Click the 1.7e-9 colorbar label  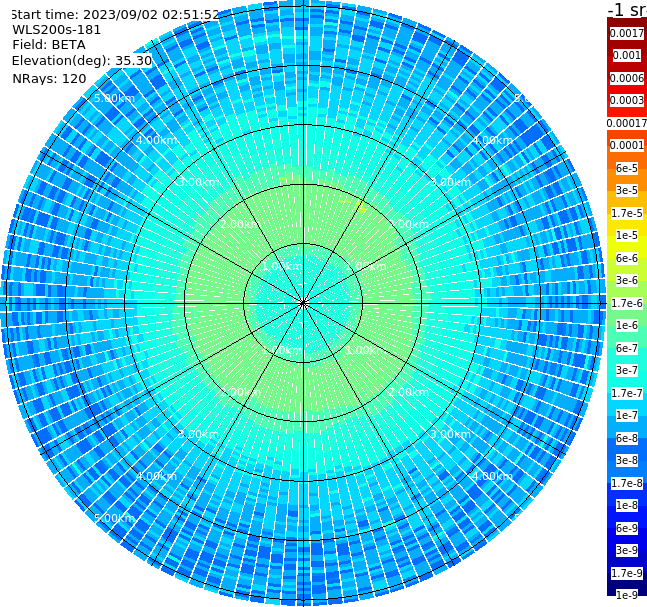pyautogui.click(x=627, y=573)
